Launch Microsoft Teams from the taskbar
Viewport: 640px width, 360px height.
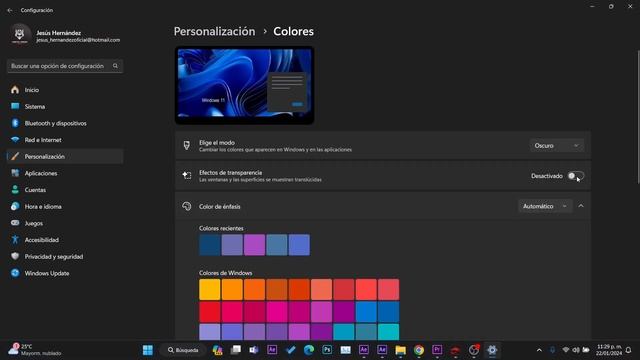tap(254, 350)
